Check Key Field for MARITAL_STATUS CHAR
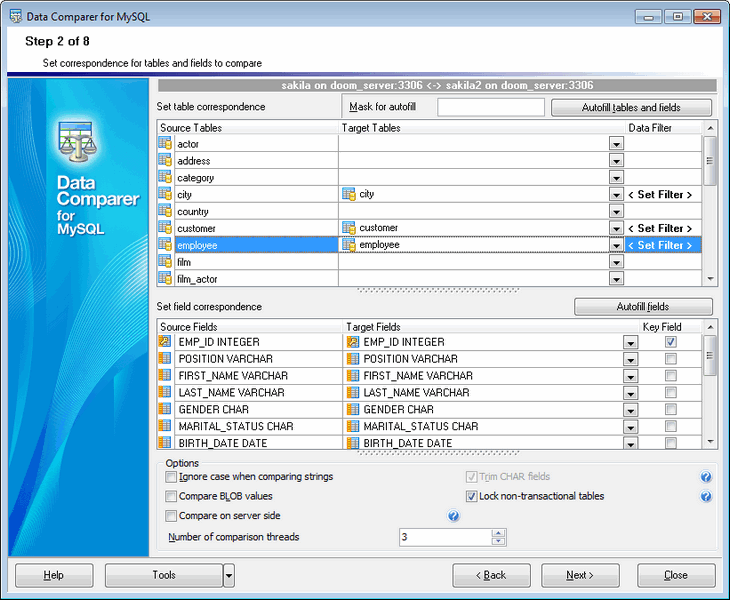Screen dimensions: 730x600 coord(670,426)
